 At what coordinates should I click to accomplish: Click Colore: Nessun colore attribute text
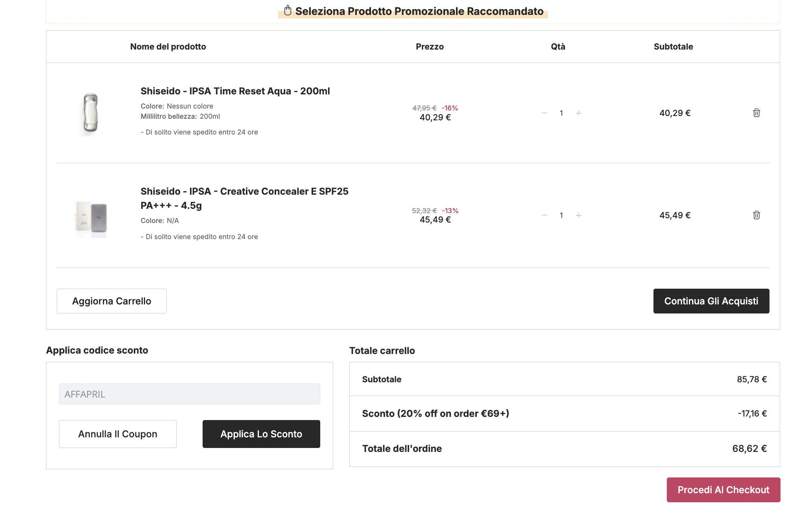(x=177, y=106)
